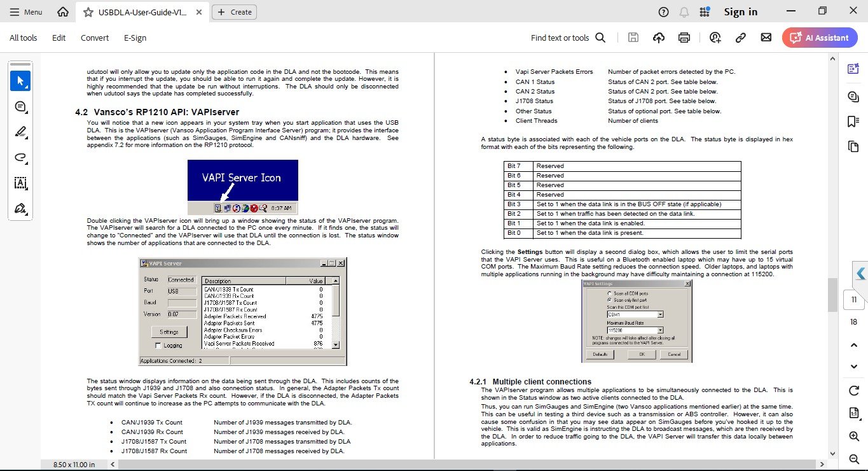
Task: Go to the previous page arrow
Action: pos(854,344)
